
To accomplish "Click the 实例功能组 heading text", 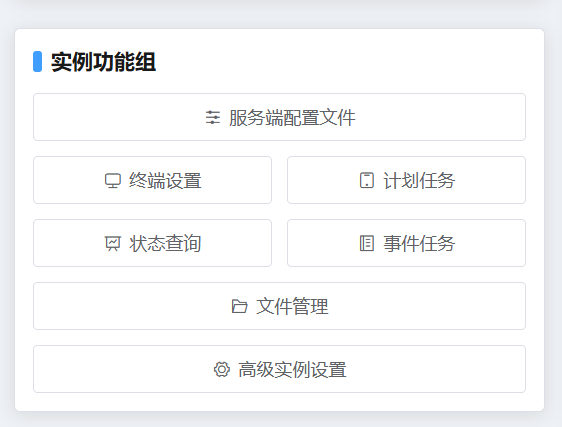I will [103, 62].
